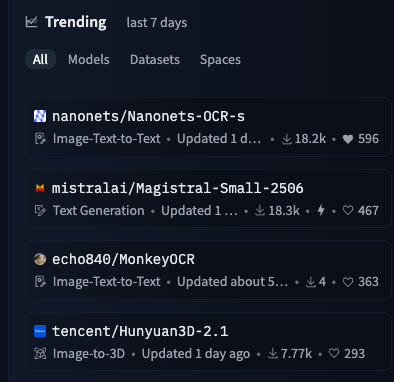
Task: Click the heart icon on Hunyuan3D-2.1
Action: point(334,353)
